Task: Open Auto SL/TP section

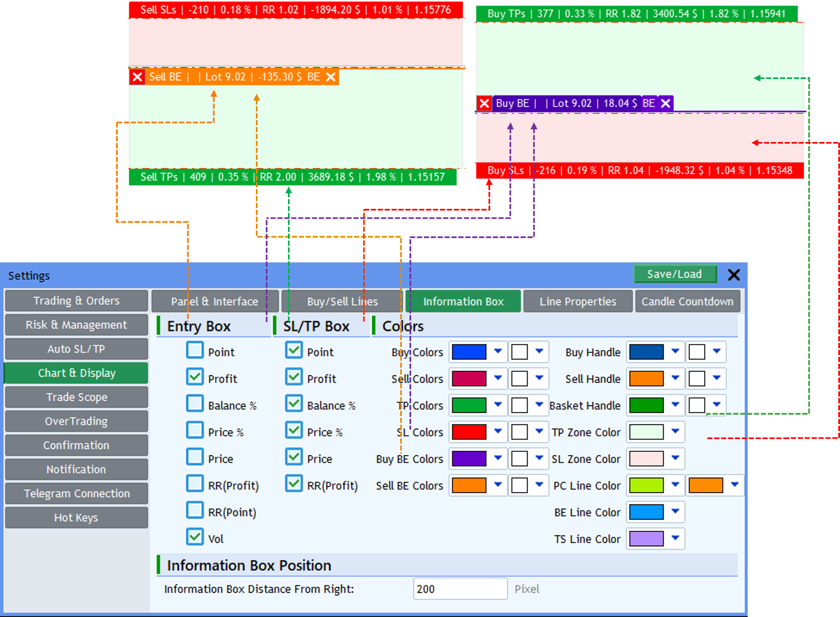Action: point(76,349)
